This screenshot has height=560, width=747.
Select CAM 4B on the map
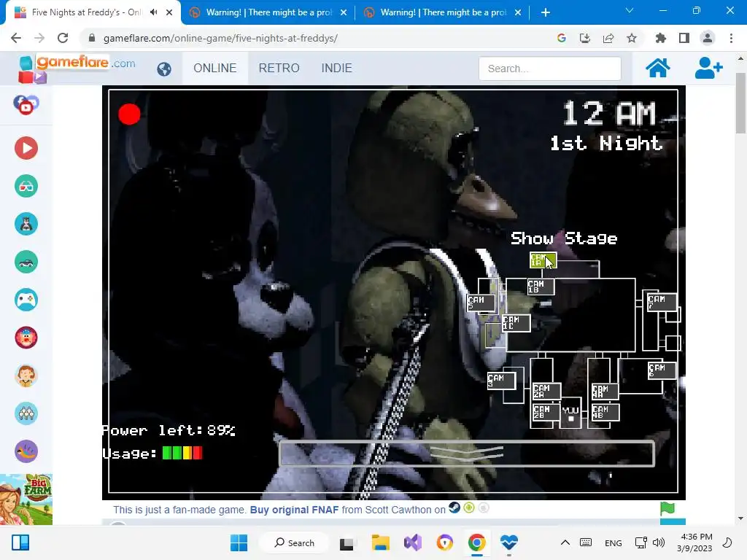(605, 413)
